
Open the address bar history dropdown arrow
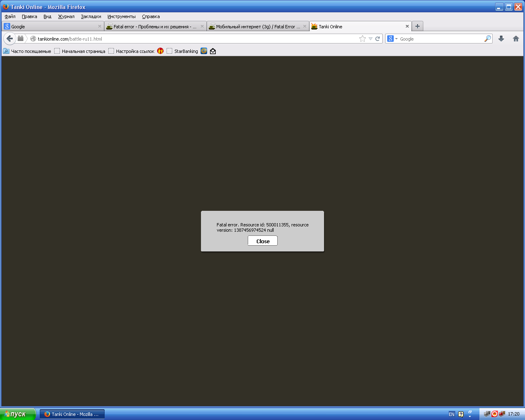tap(370, 39)
